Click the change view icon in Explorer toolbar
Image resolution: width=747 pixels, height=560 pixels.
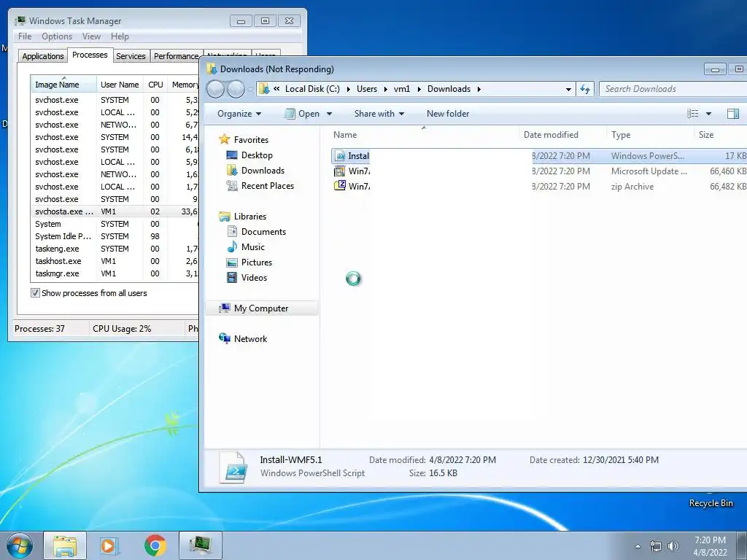click(692, 113)
